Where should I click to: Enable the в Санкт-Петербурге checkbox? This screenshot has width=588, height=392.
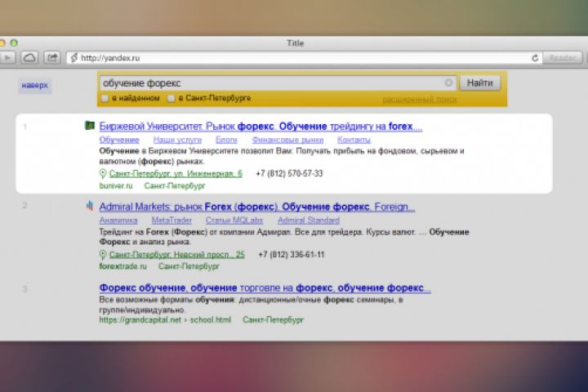(x=171, y=98)
